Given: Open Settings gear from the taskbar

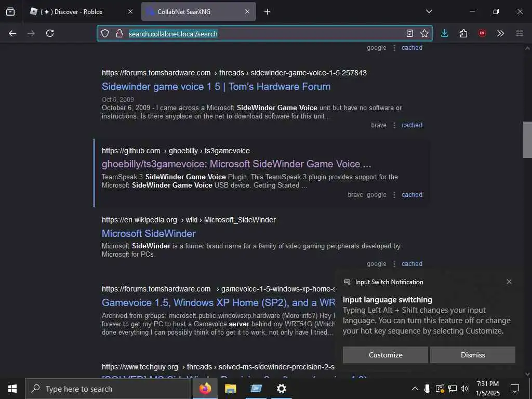Looking at the screenshot, I should [281, 389].
